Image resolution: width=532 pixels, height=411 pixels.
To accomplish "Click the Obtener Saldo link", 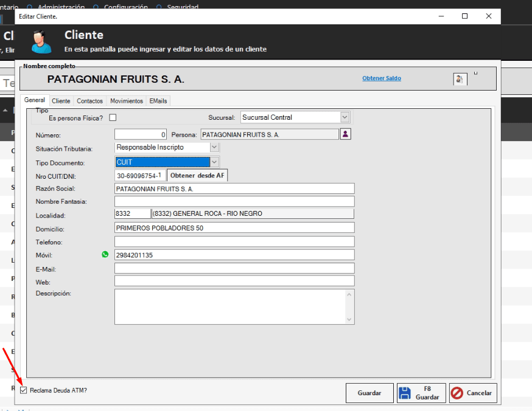I will pos(382,78).
